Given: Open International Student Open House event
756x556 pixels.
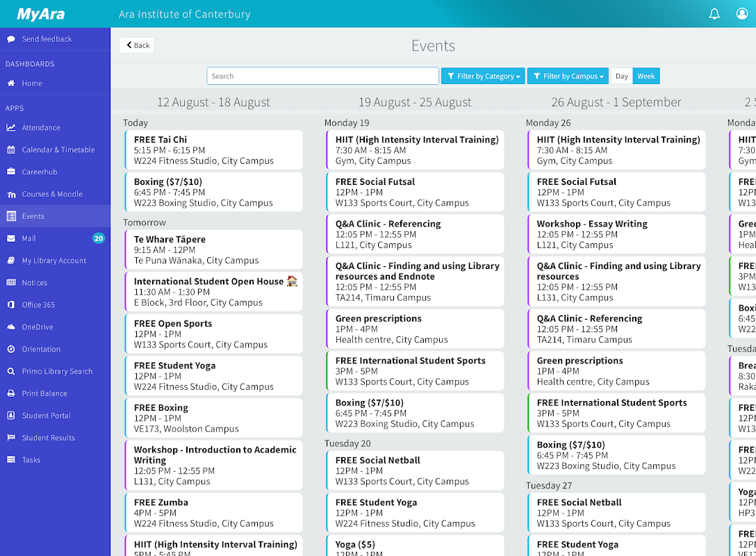Looking at the screenshot, I should pyautogui.click(x=213, y=292).
